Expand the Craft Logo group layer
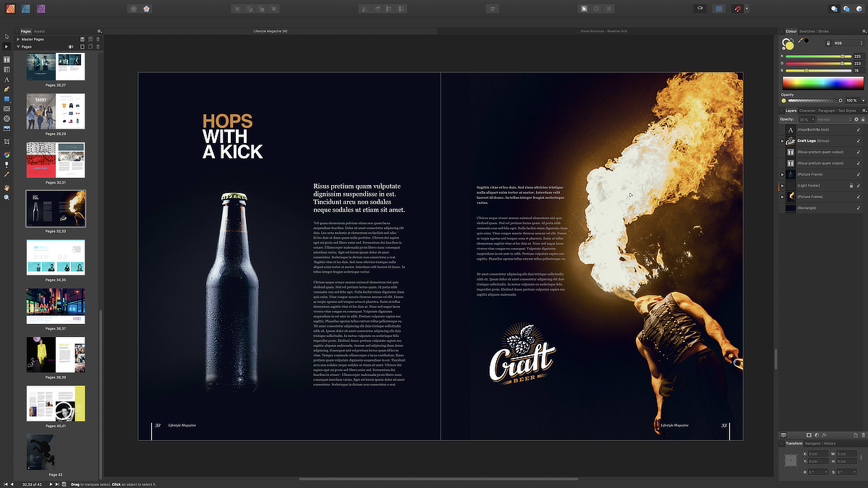Screen dimensions: 868x488 tap(783, 141)
